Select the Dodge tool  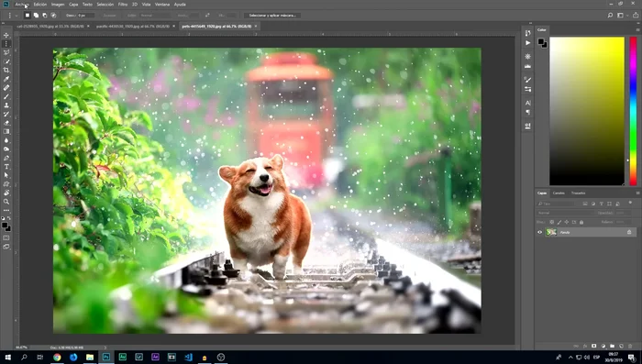[6, 149]
